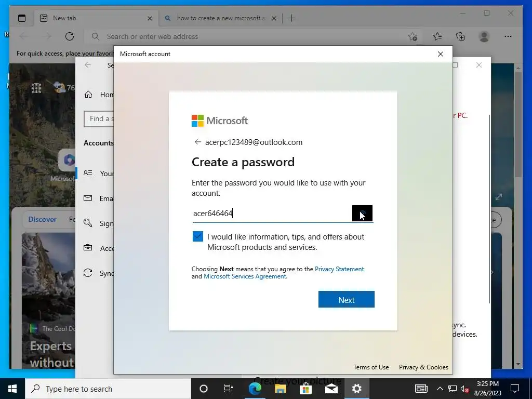
Task: Click the password reveal eye icon
Action: point(362,213)
